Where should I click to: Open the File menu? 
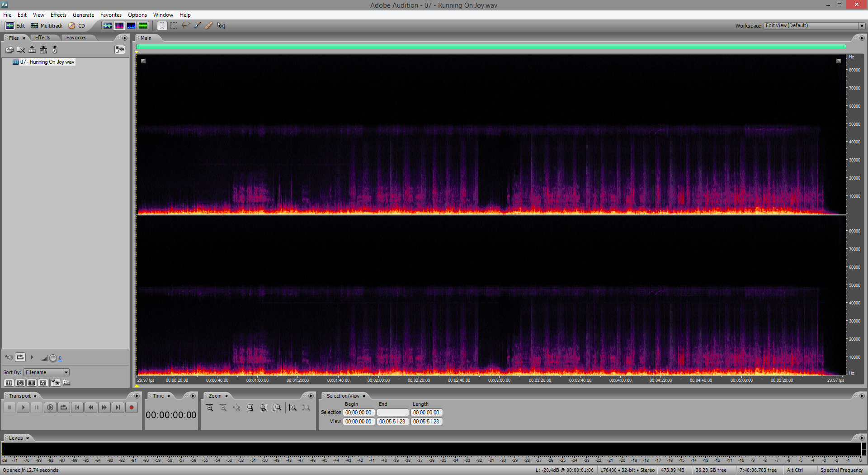pyautogui.click(x=7, y=15)
